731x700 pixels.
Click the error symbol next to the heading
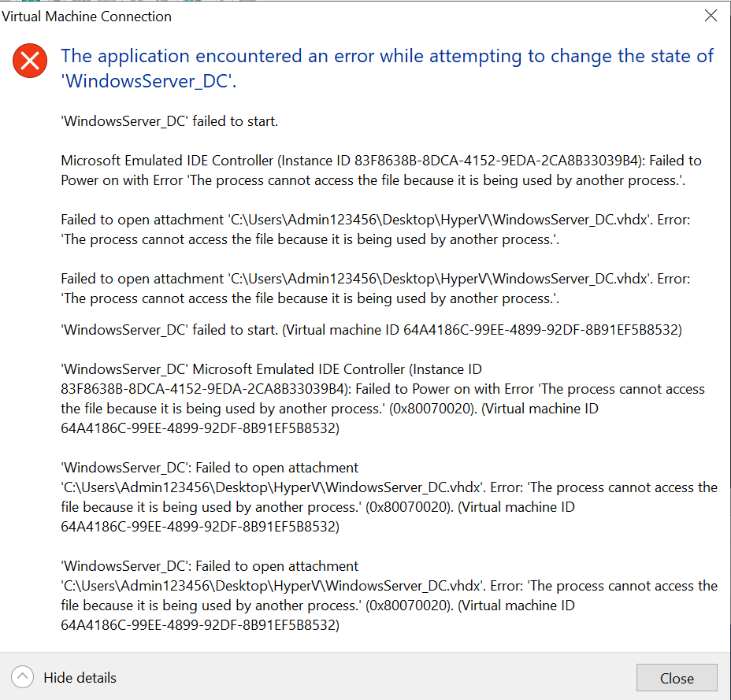(x=30, y=60)
